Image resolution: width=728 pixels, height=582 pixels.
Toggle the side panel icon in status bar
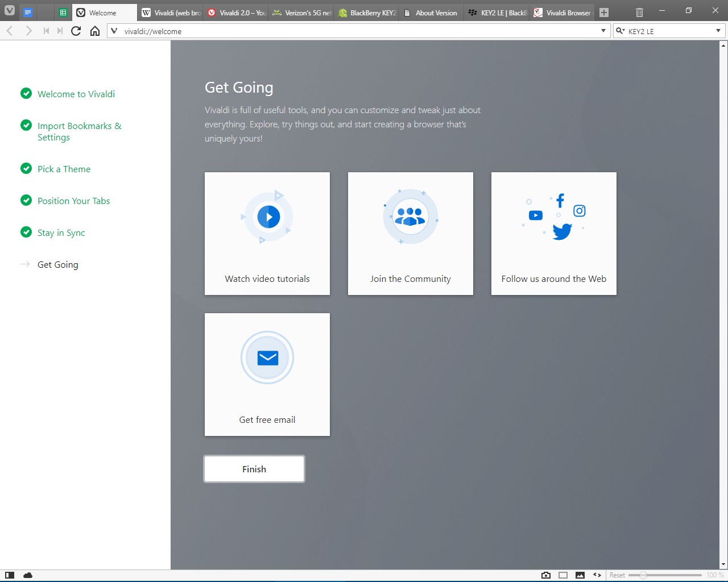pyautogui.click(x=10, y=575)
